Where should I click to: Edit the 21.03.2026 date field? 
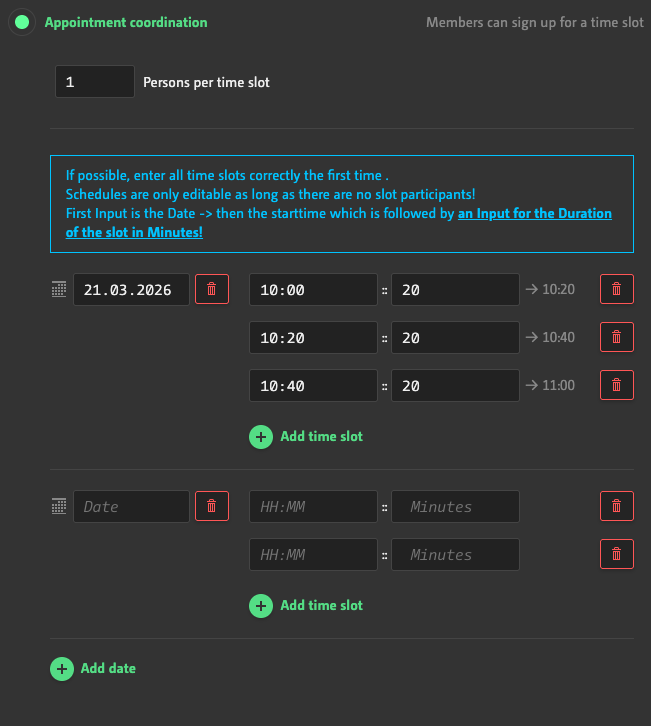click(131, 289)
